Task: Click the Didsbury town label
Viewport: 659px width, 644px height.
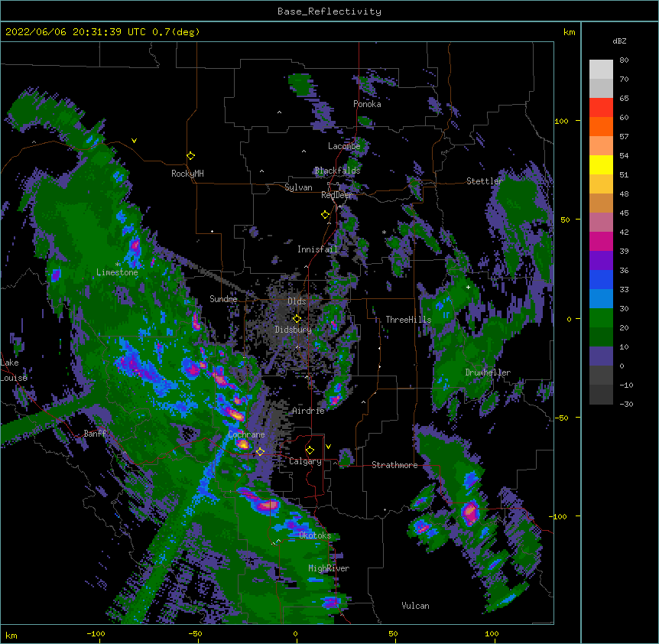Action: [294, 330]
